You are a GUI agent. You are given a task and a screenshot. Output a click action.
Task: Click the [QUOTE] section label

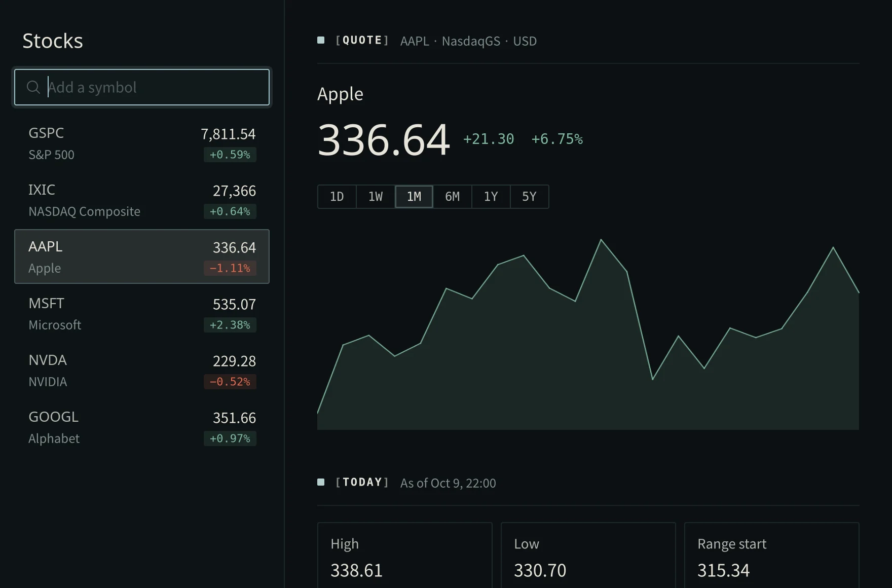[x=362, y=41]
